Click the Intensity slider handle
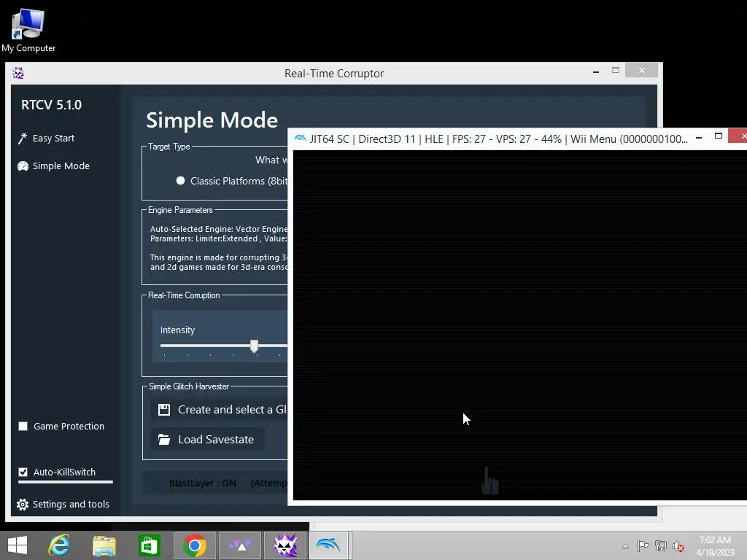This screenshot has width=747, height=560. 255,346
